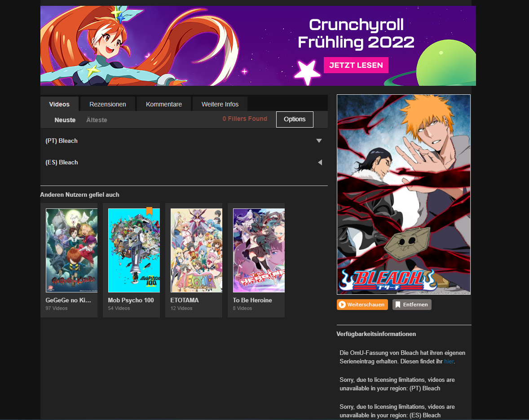Switch to the Videos tab
The image size is (529, 420).
pos(59,104)
